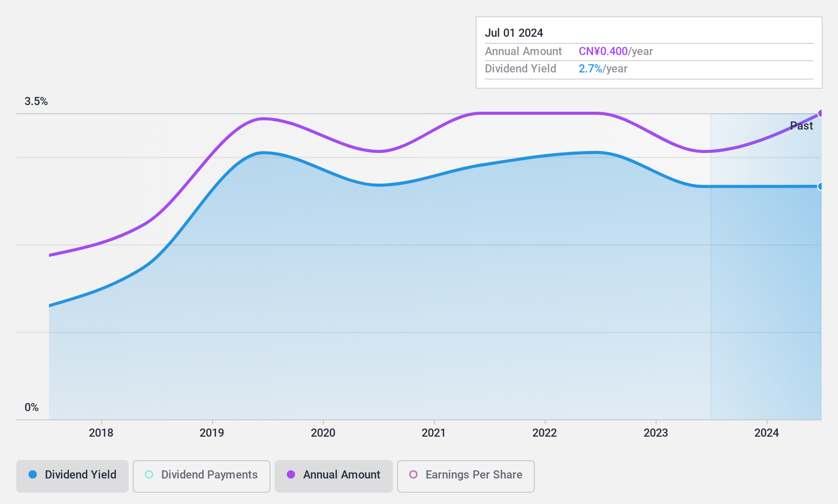Toggle the Annual Amount legend button

(334, 476)
